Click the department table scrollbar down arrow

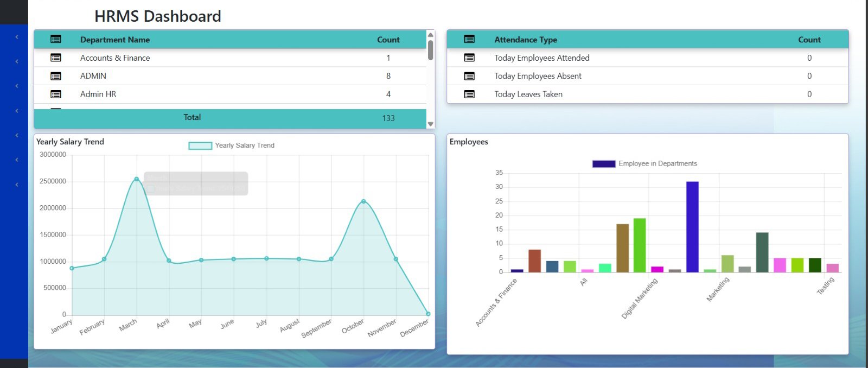coord(431,124)
